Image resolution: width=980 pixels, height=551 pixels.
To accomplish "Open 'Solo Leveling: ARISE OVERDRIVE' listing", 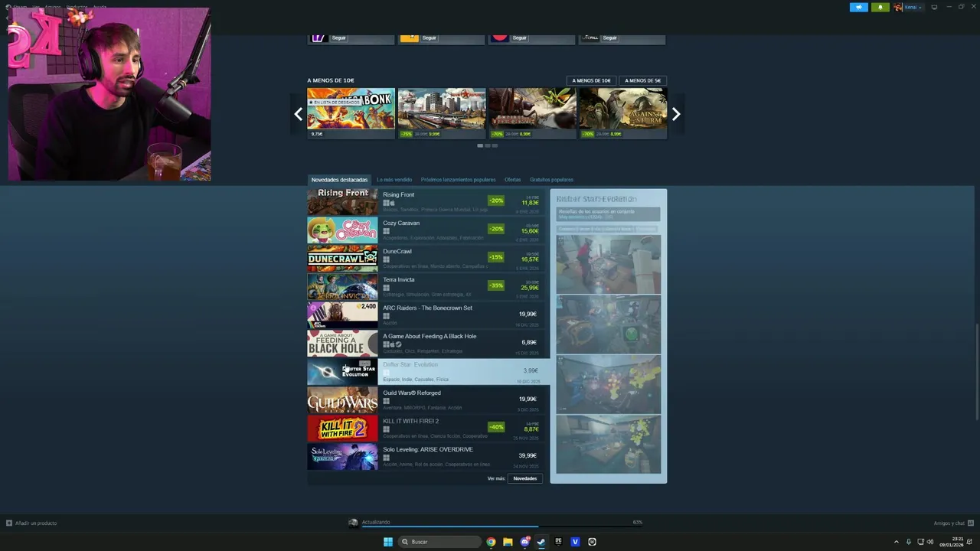I will [425, 457].
